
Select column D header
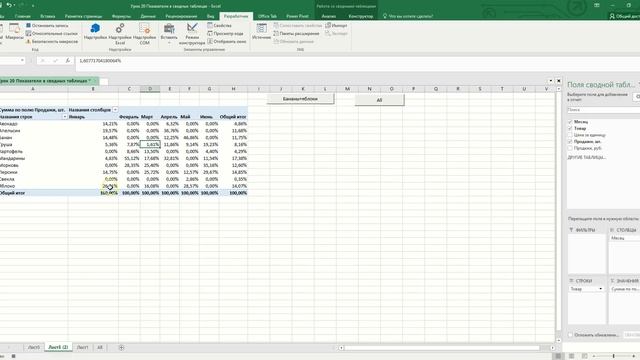150,89
